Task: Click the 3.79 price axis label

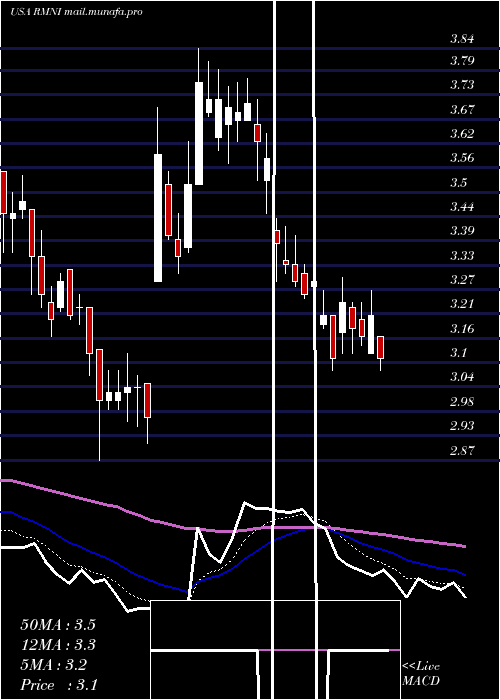Action: coord(462,60)
